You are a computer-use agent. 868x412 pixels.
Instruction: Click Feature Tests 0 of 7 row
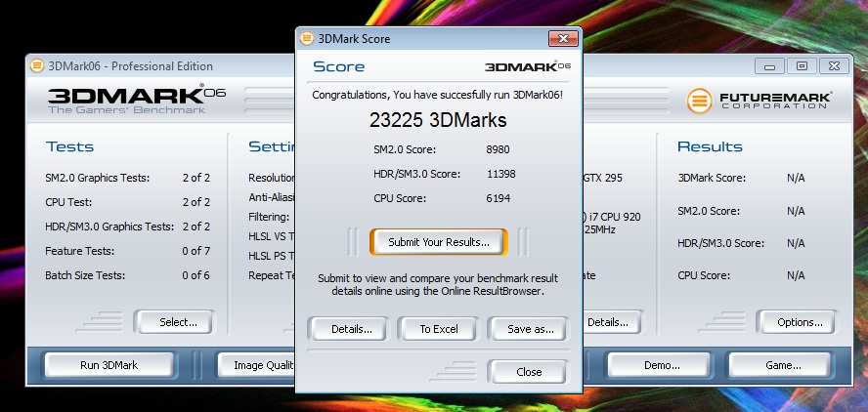(x=127, y=251)
